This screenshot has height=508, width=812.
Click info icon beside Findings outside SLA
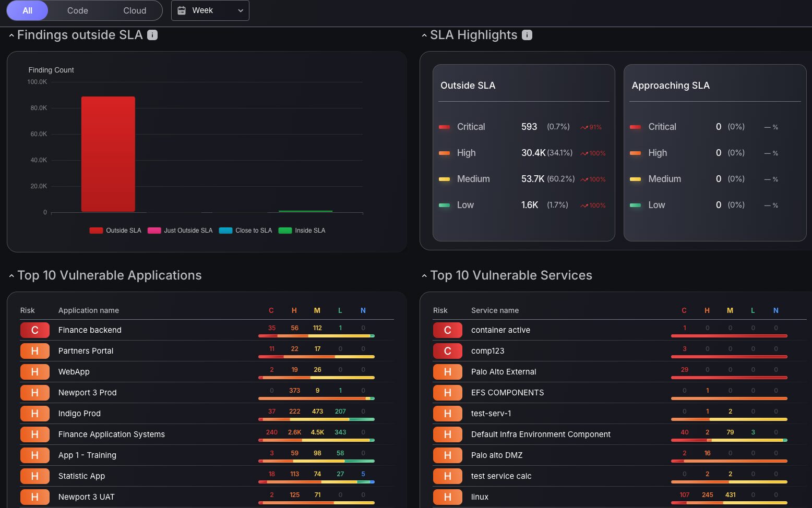152,35
